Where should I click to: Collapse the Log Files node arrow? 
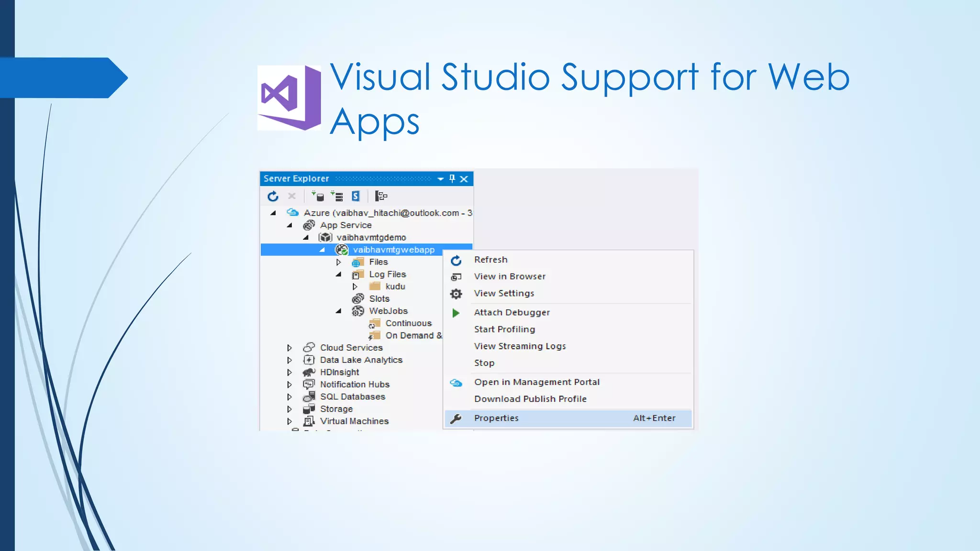pyautogui.click(x=339, y=274)
